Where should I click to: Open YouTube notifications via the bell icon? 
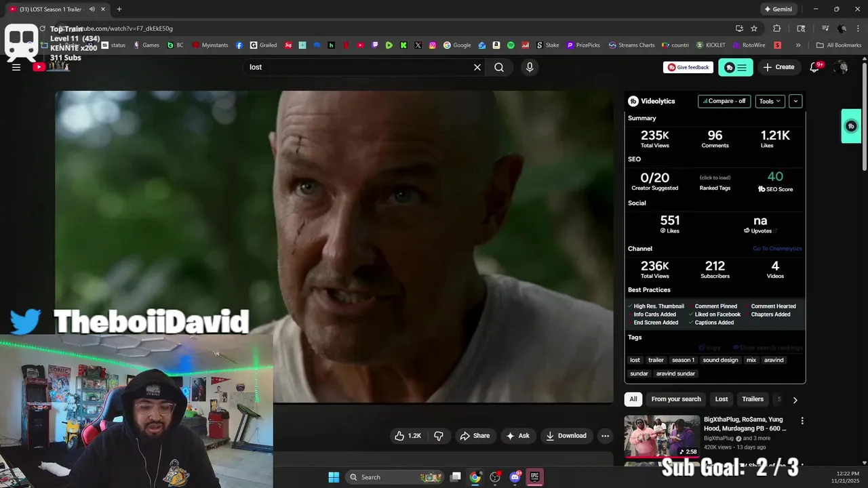click(815, 67)
